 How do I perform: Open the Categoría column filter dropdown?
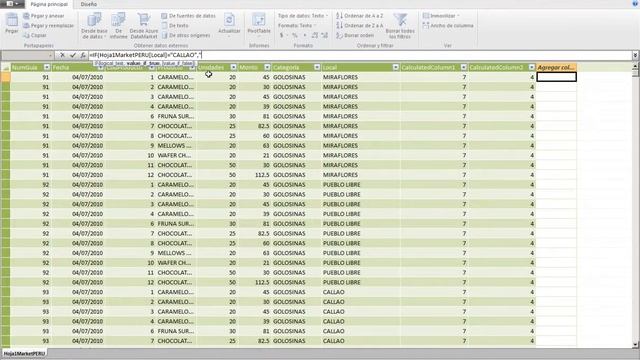(x=317, y=67)
